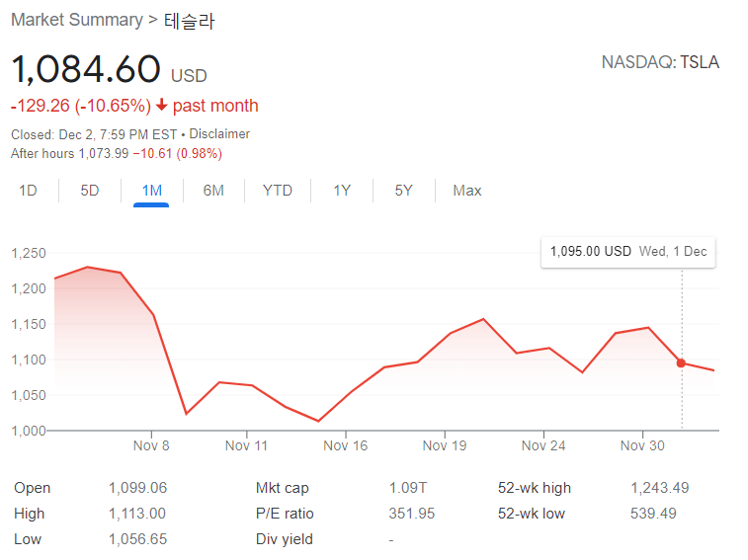748x560 pixels.
Task: Click the Nov 11 axis label
Action: (246, 446)
